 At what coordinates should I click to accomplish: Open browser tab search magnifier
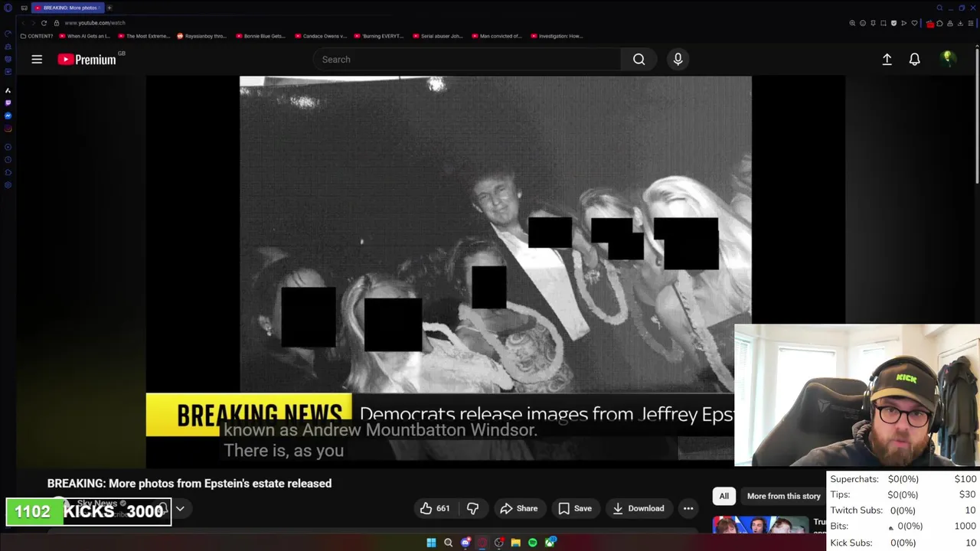click(939, 8)
